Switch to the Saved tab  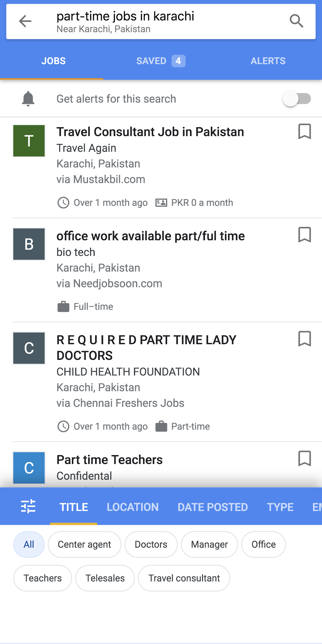click(x=161, y=61)
